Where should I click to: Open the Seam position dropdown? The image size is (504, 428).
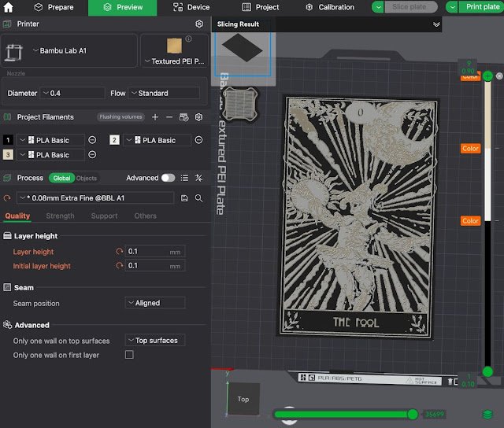pos(155,303)
